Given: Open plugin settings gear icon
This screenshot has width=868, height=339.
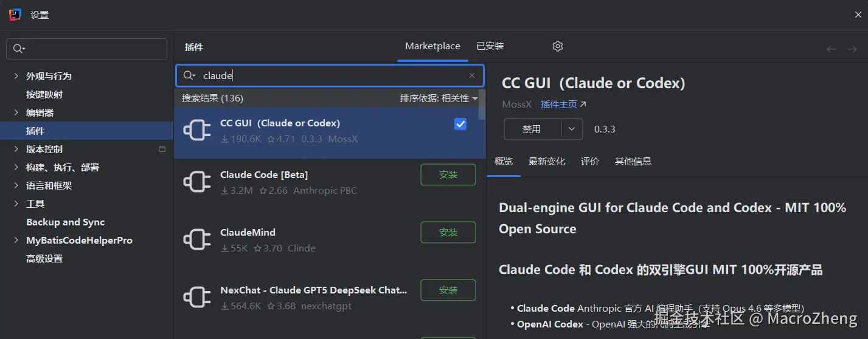Looking at the screenshot, I should pos(558,46).
